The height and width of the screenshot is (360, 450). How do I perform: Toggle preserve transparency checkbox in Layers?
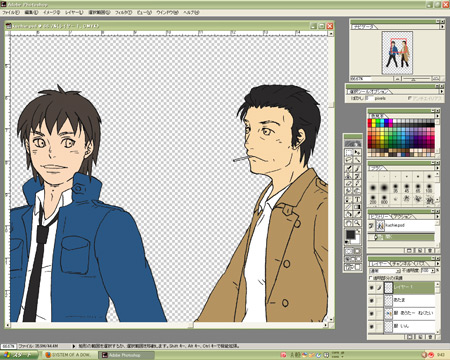point(371,278)
